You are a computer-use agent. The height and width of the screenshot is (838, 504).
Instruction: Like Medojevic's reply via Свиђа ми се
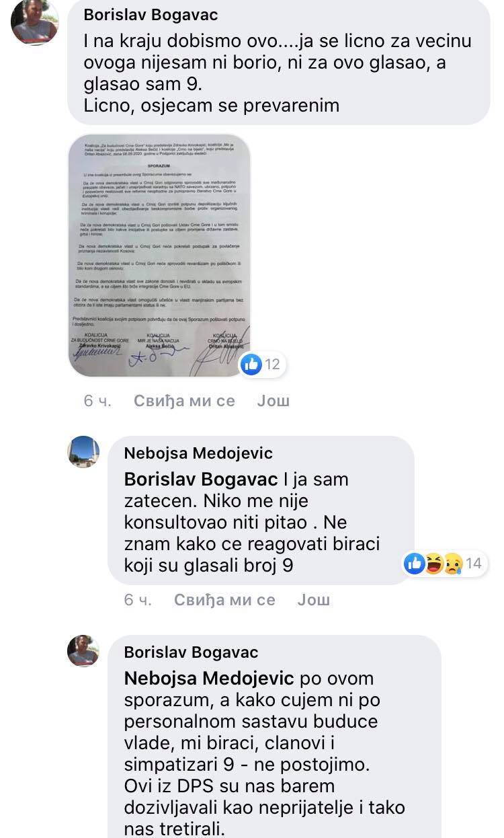[224, 600]
